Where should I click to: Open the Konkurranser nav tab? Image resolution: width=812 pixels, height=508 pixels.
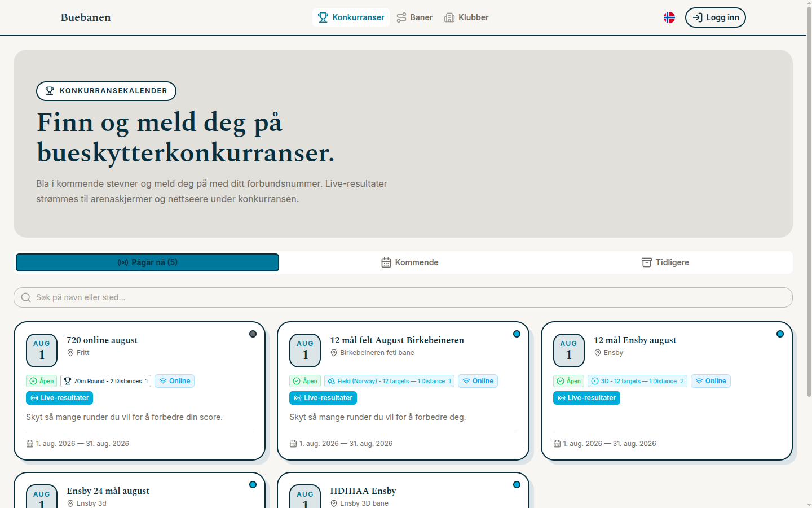(351, 17)
